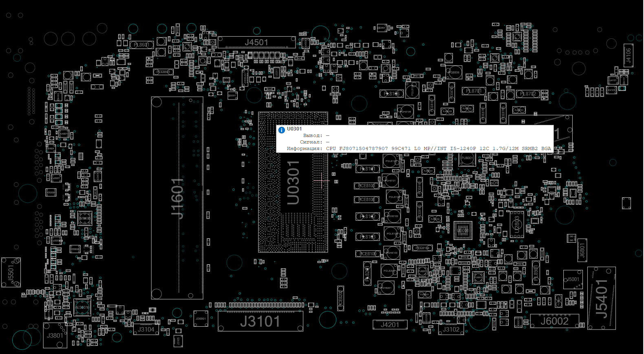This screenshot has height=354, width=644.
Task: Click the J5401 connector
Action: (x=601, y=298)
